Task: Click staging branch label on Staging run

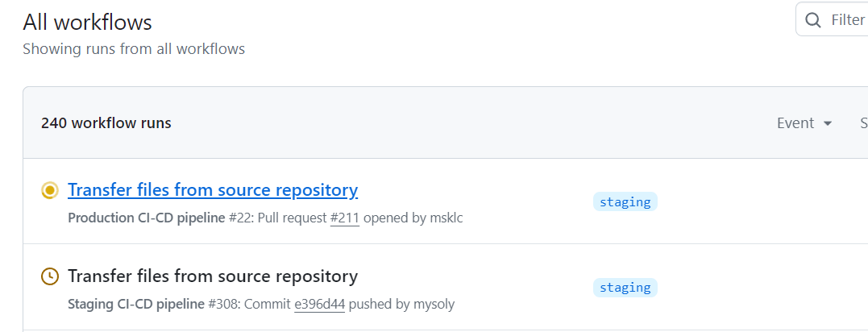Action: point(625,288)
